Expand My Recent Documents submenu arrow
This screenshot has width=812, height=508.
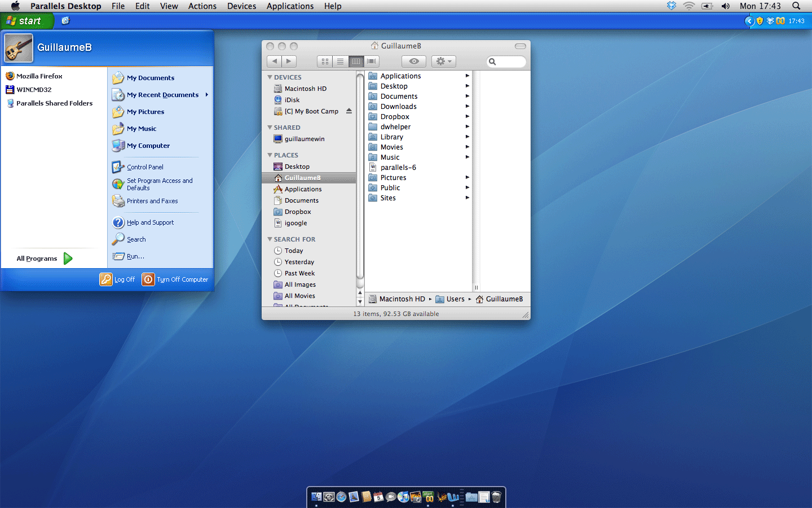click(x=207, y=95)
